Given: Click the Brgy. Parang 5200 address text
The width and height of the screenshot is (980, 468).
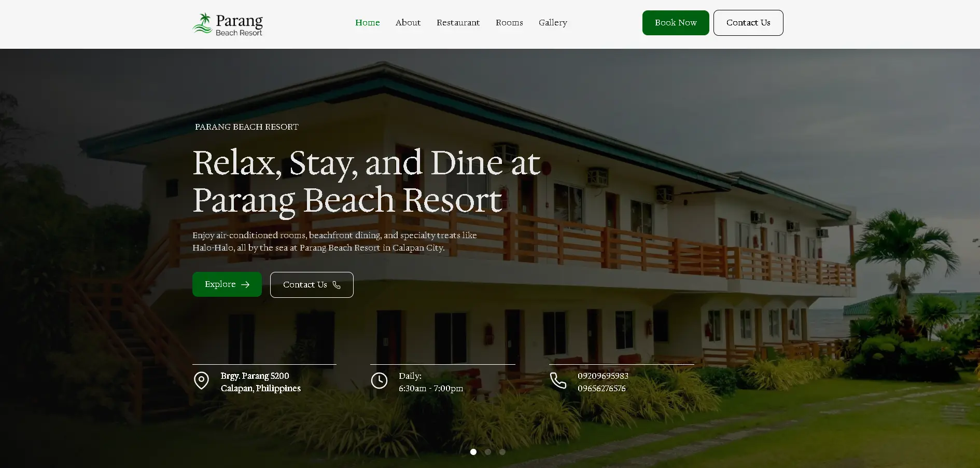Looking at the screenshot, I should (255, 376).
